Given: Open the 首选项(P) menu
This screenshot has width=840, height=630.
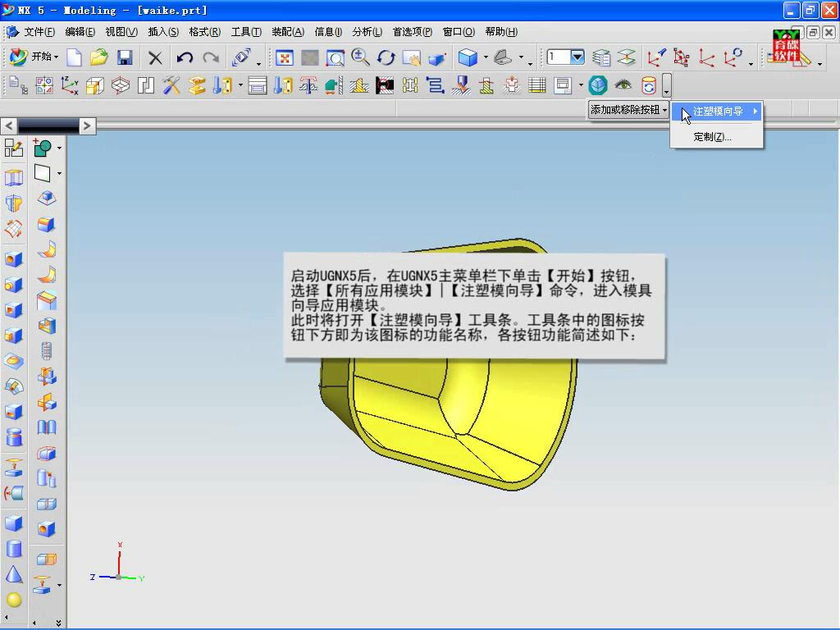Looking at the screenshot, I should (x=412, y=32).
